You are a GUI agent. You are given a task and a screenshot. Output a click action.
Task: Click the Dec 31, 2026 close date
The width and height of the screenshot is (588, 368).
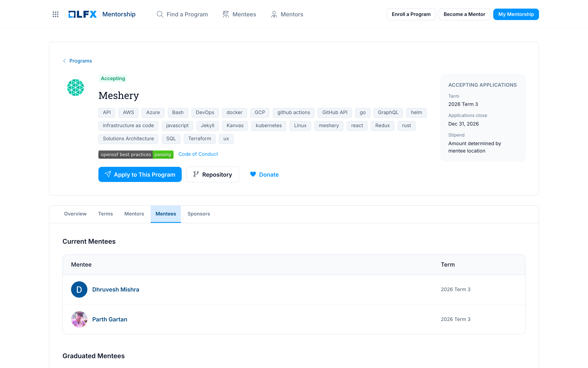[463, 124]
